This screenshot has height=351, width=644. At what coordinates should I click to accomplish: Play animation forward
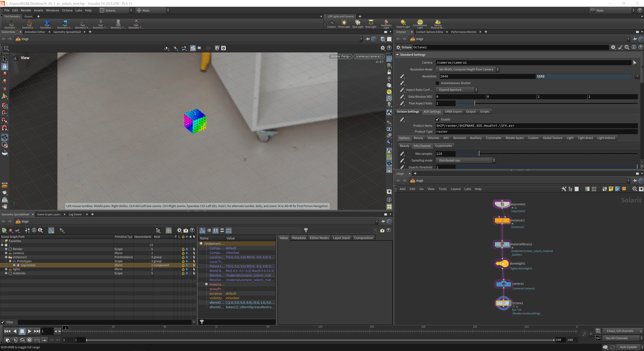[29, 331]
